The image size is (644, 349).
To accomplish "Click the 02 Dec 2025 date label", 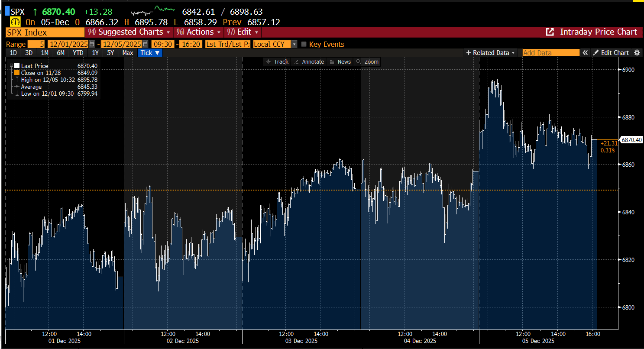I will click(183, 341).
